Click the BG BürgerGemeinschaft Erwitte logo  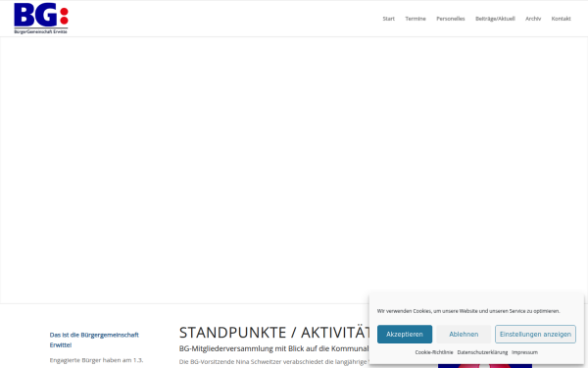pyautogui.click(x=41, y=19)
